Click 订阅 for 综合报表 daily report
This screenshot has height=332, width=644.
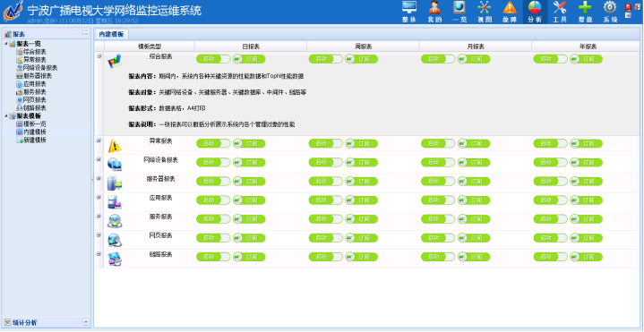(x=249, y=59)
